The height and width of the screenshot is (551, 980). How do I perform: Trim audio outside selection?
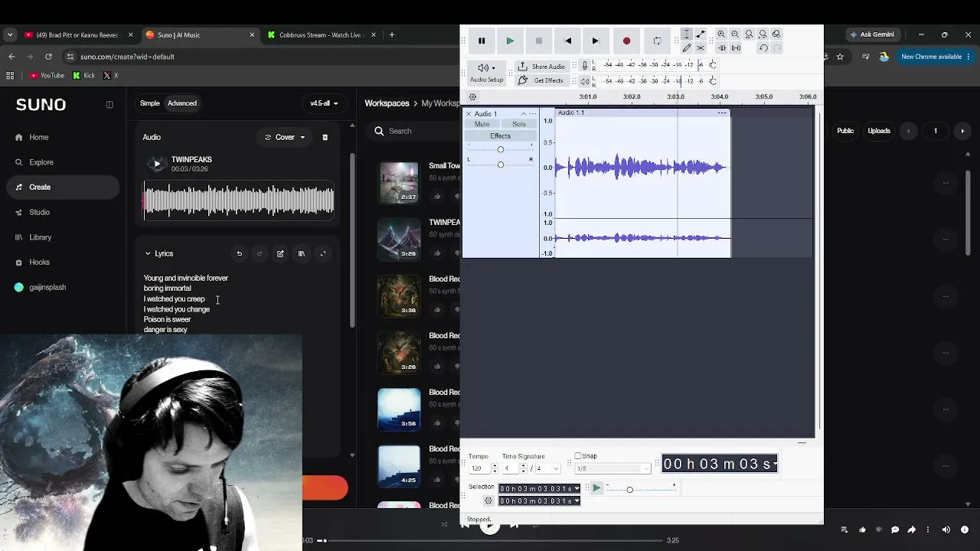pyautogui.click(x=721, y=48)
